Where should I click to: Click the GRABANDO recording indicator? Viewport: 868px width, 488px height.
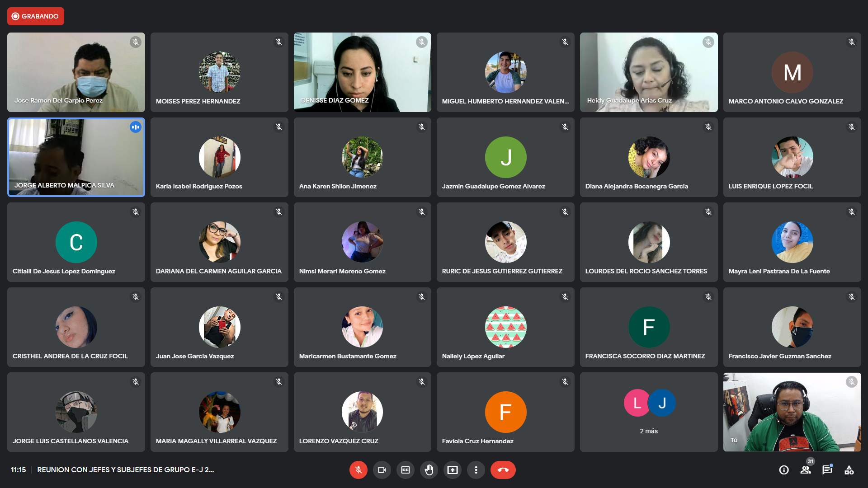pos(36,16)
